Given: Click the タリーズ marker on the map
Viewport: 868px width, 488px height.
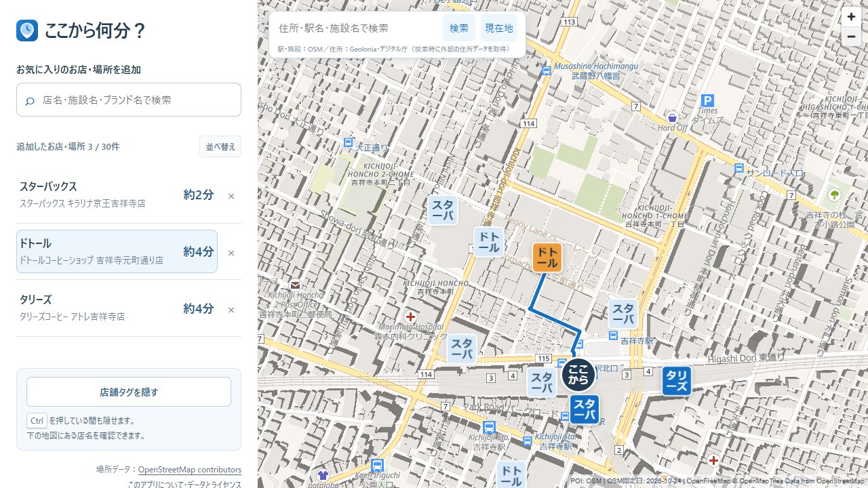Looking at the screenshot, I should pos(677,381).
